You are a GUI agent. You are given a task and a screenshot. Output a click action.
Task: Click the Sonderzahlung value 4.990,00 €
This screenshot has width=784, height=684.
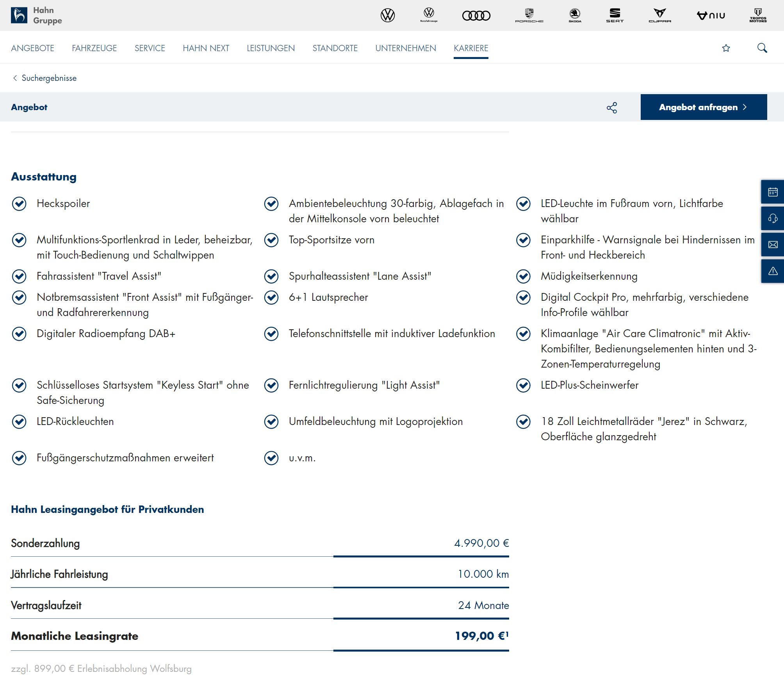tap(482, 543)
